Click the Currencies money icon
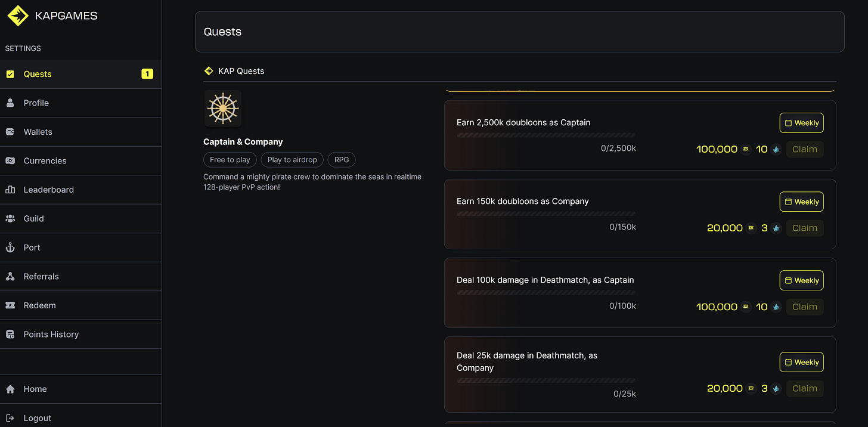This screenshot has width=868, height=427. [10, 160]
